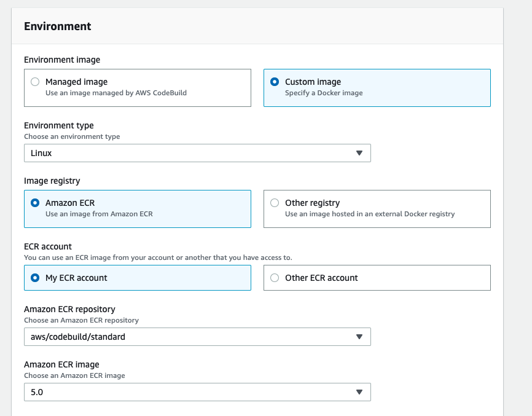Viewport: 532px width, 416px height.
Task: Click the 5.0 image version value
Action: click(37, 392)
